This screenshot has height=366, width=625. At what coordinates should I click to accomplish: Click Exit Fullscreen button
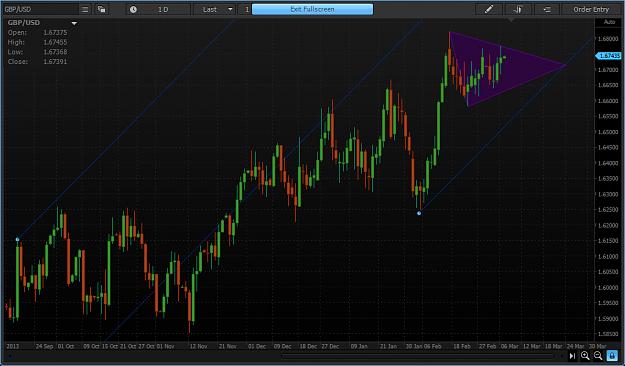[x=312, y=9]
